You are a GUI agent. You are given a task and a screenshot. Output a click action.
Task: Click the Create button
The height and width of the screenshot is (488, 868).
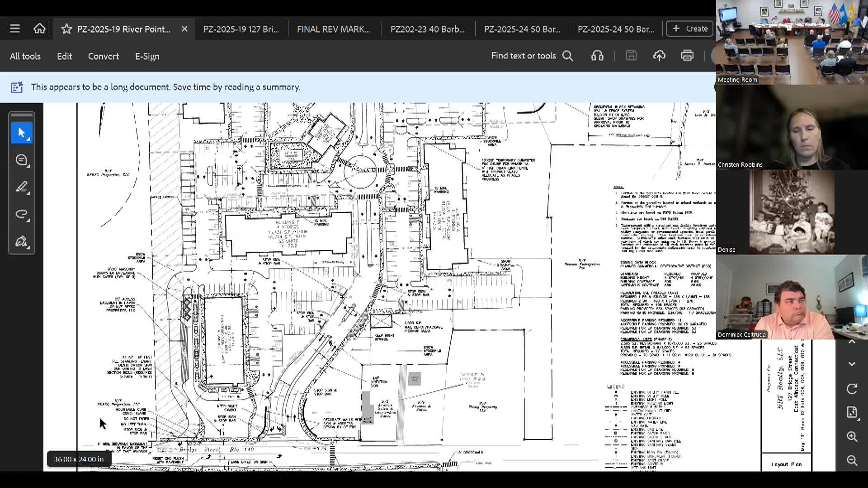click(x=689, y=28)
